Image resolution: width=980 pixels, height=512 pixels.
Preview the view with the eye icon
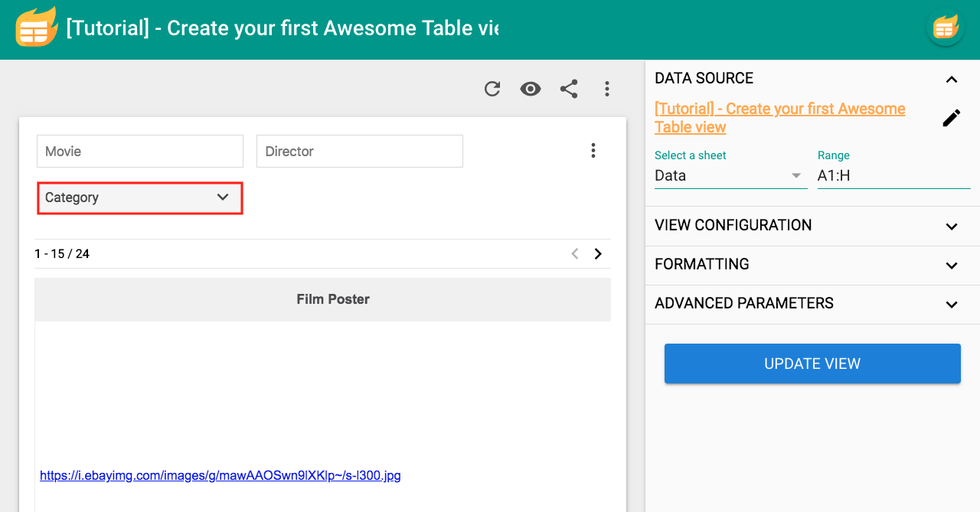(x=531, y=89)
